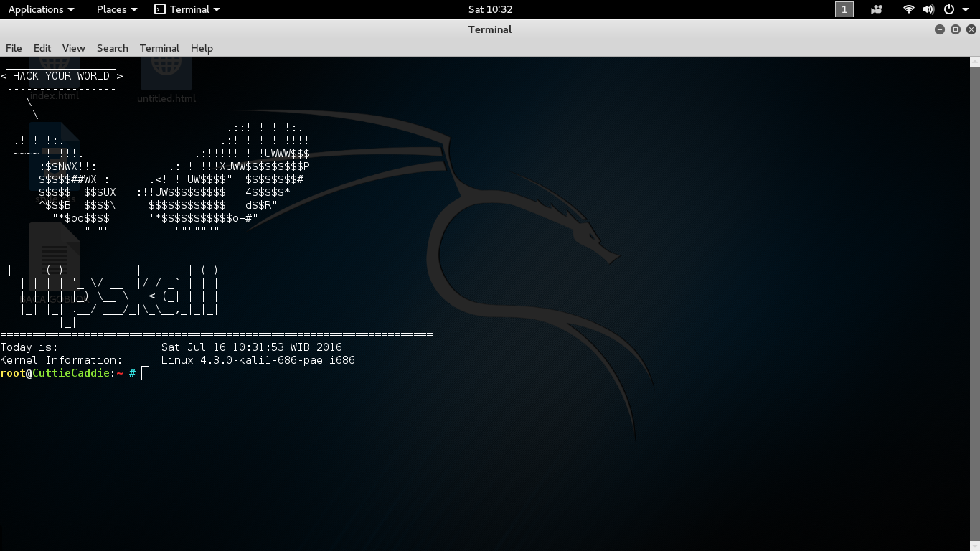Click the date "Sat Jul 16 10:31:53 WIB 2016"
980x551 pixels.
coord(252,347)
